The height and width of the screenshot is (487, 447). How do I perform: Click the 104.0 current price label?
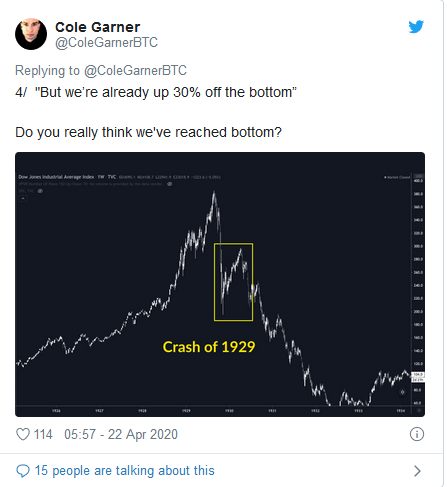[x=418, y=375]
